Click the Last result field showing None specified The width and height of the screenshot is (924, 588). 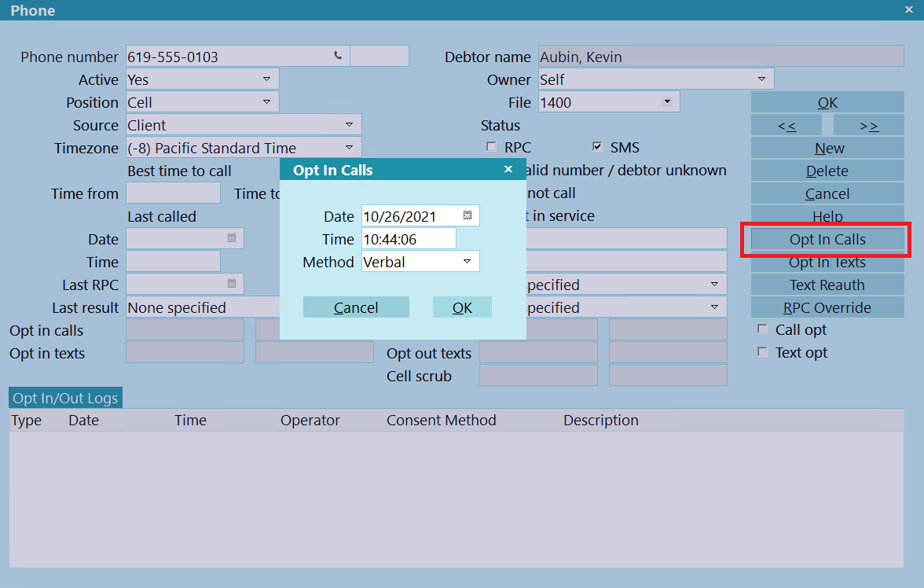(x=203, y=307)
